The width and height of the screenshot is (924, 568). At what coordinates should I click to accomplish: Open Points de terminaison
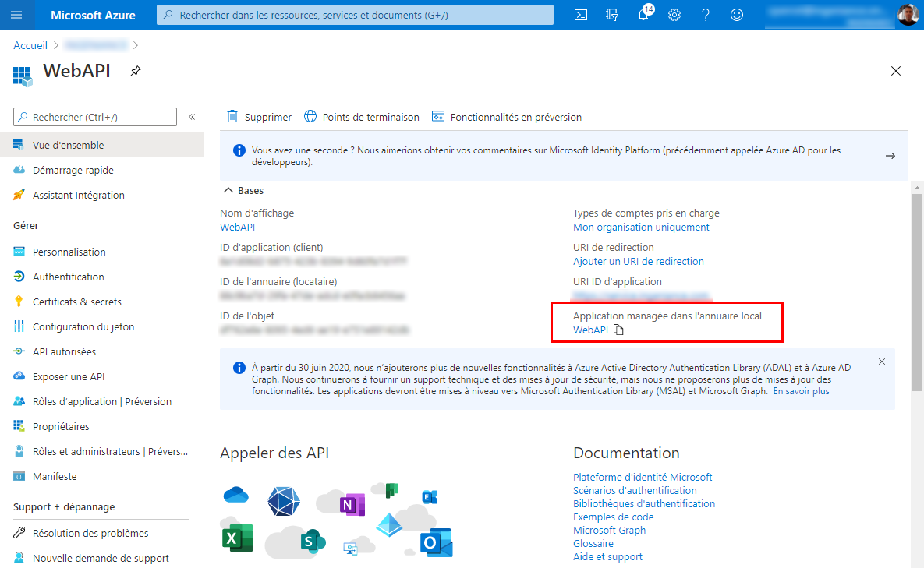362,117
